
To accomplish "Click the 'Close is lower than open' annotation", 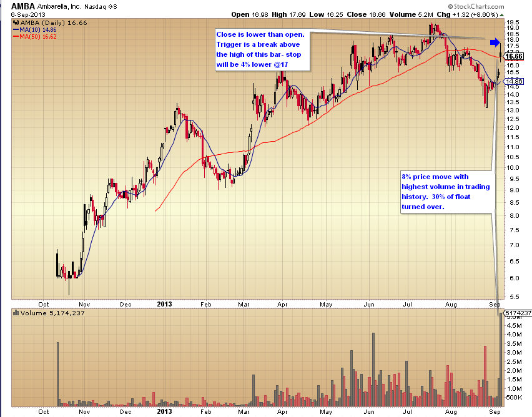I will [263, 49].
